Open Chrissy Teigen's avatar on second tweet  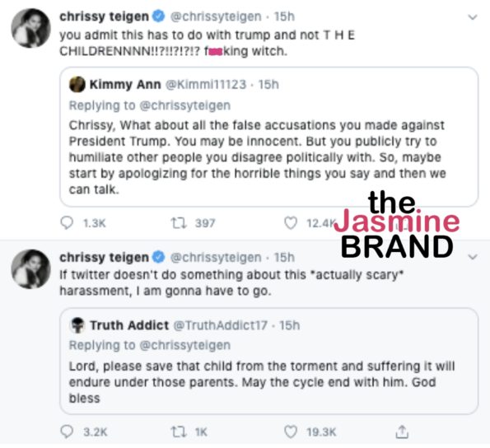click(x=30, y=269)
